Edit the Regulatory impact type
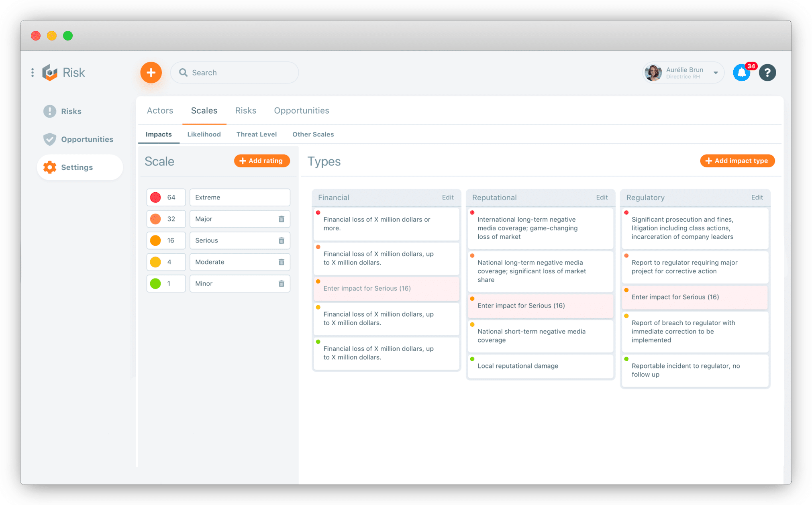Viewport: 812px width, 505px height. [757, 198]
